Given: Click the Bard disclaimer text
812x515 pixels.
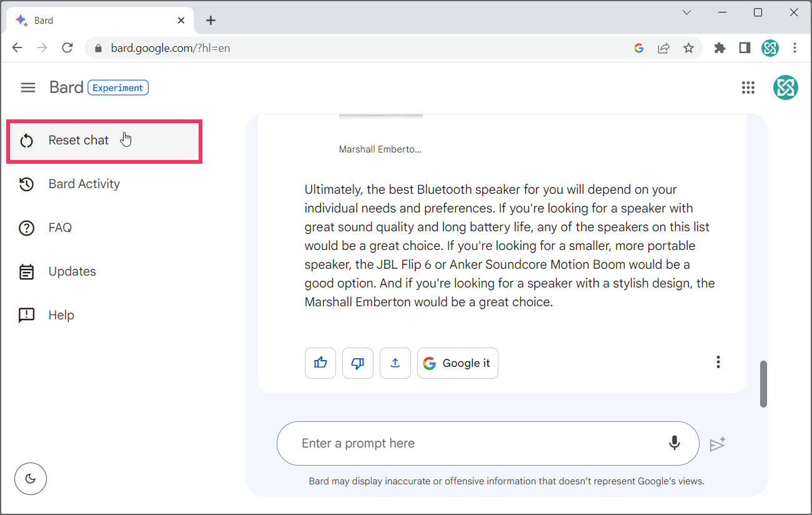Looking at the screenshot, I should (507, 481).
